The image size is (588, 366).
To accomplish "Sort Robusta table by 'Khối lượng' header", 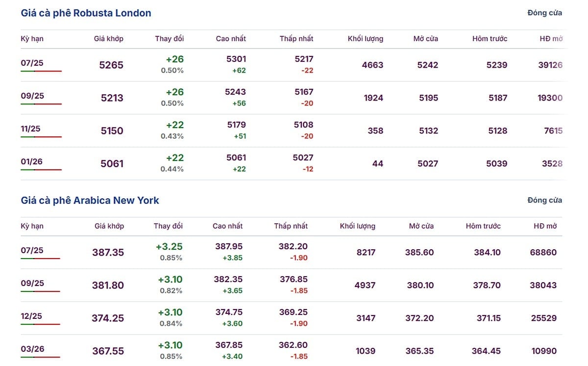I will tap(366, 39).
